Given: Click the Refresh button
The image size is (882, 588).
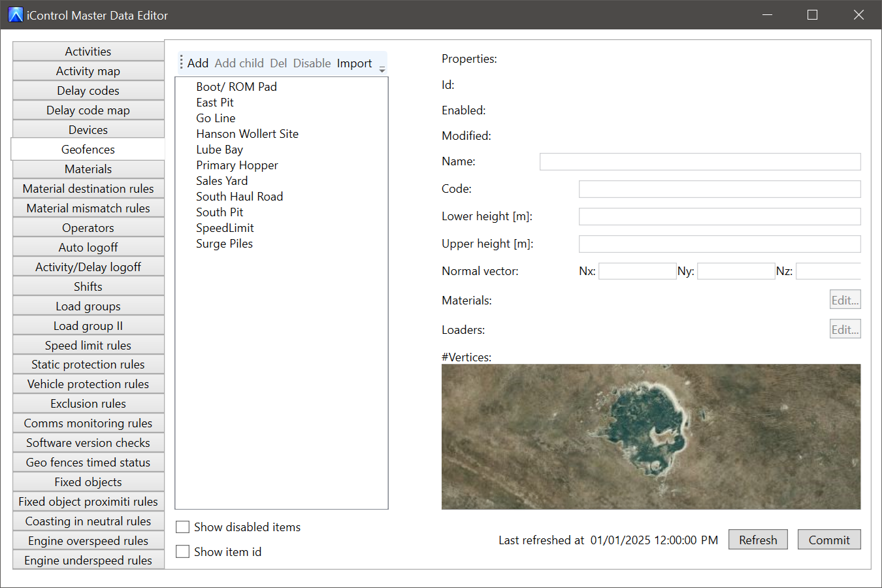Looking at the screenshot, I should pos(758,540).
